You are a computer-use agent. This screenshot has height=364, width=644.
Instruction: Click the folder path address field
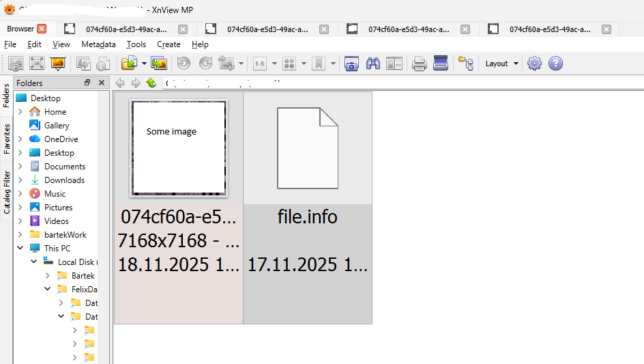click(x=402, y=83)
